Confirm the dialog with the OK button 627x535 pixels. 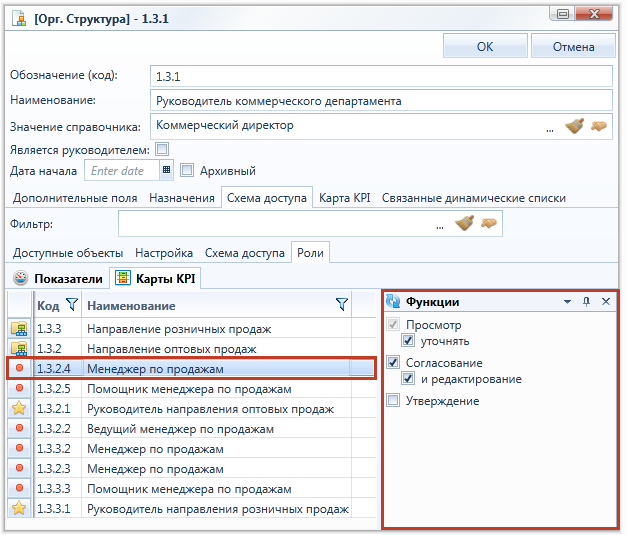(x=485, y=46)
